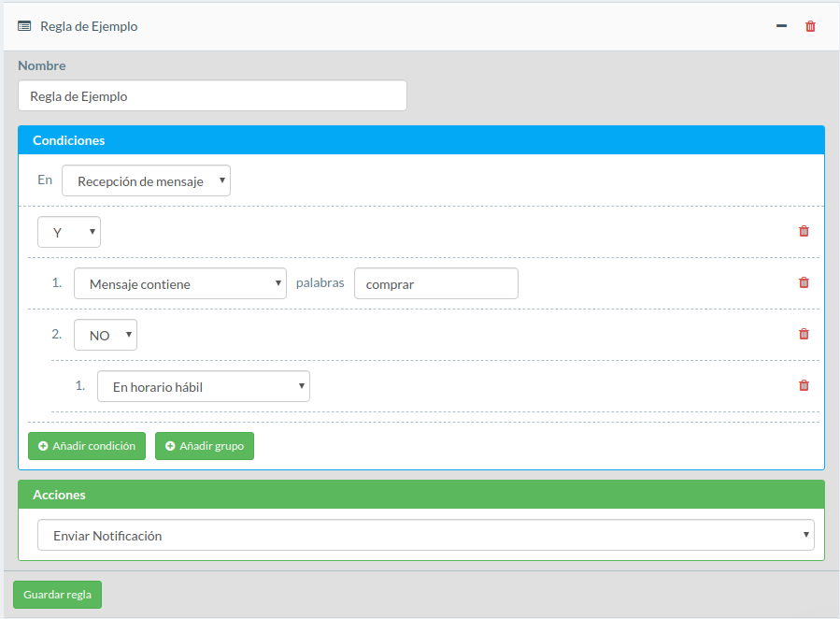Click the Añadir grupo button

[205, 446]
